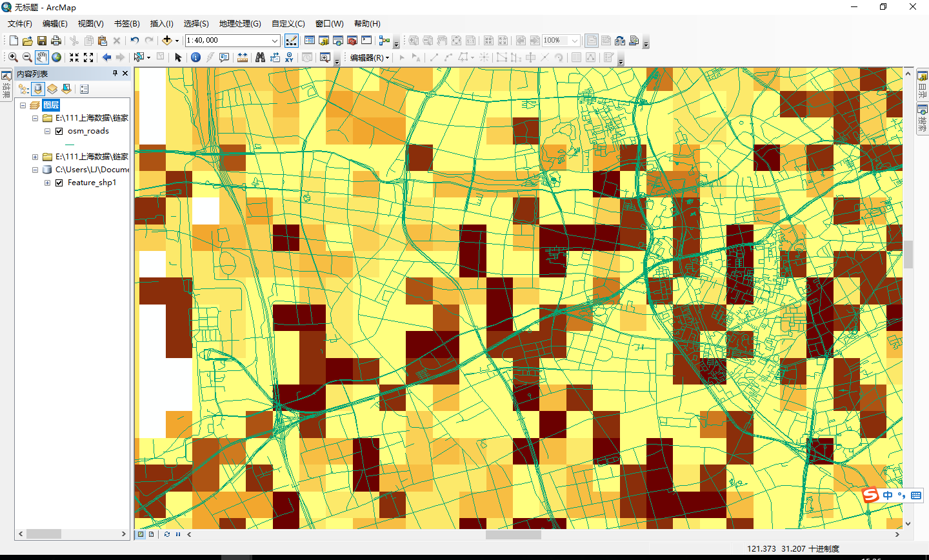This screenshot has width=929, height=560.
Task: Click Fixed Zoom In arrows
Action: click(x=74, y=57)
